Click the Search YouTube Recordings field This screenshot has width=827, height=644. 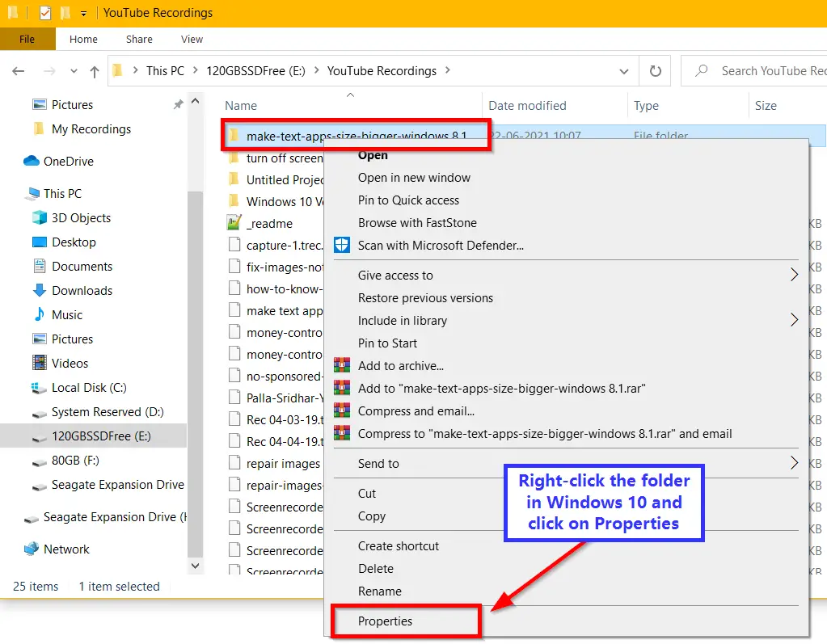pyautogui.click(x=754, y=70)
